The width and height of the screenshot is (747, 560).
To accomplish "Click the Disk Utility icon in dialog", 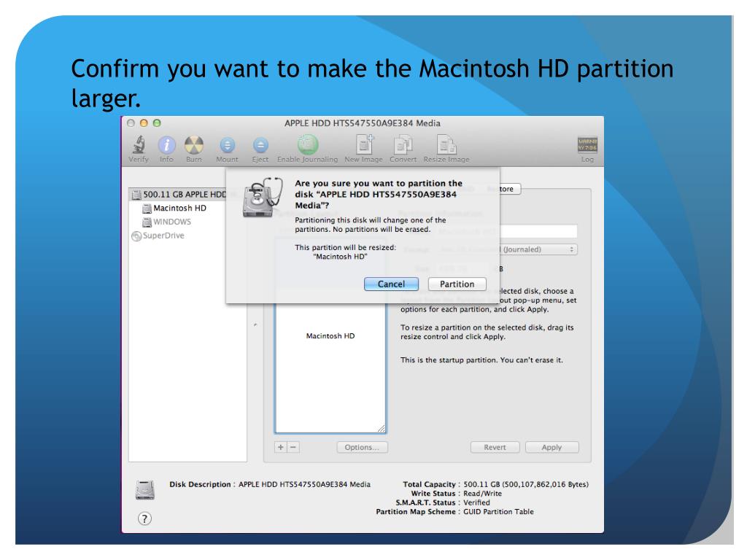I will coord(263,198).
